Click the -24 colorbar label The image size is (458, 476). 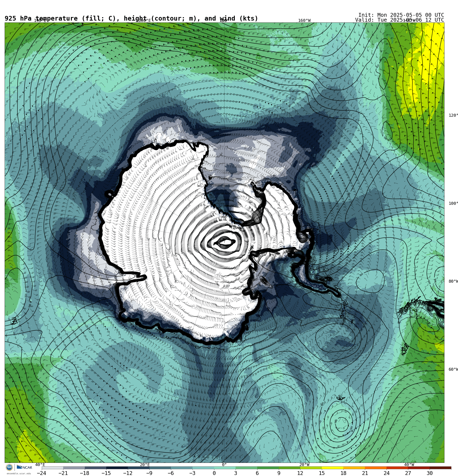pos(42,473)
